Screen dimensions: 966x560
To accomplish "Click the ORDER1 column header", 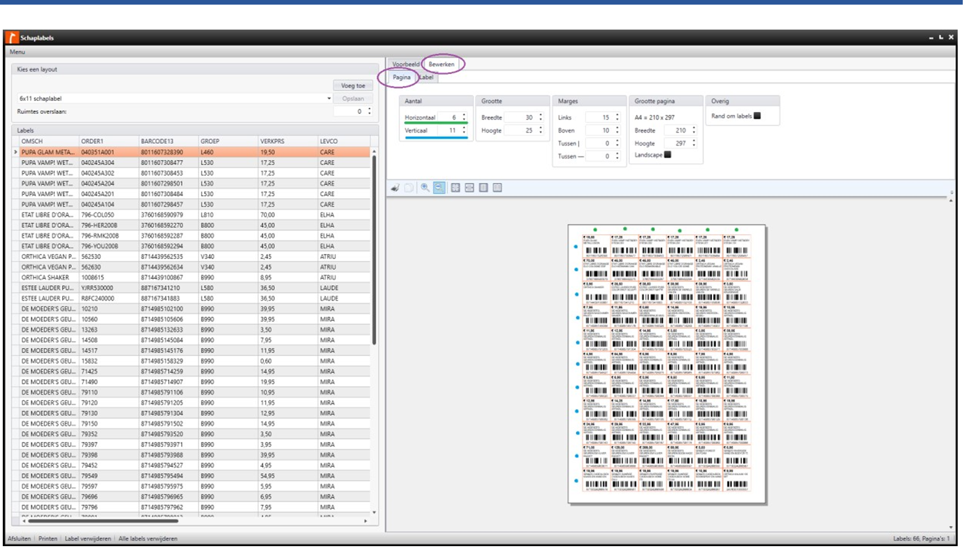I will pyautogui.click(x=109, y=141).
